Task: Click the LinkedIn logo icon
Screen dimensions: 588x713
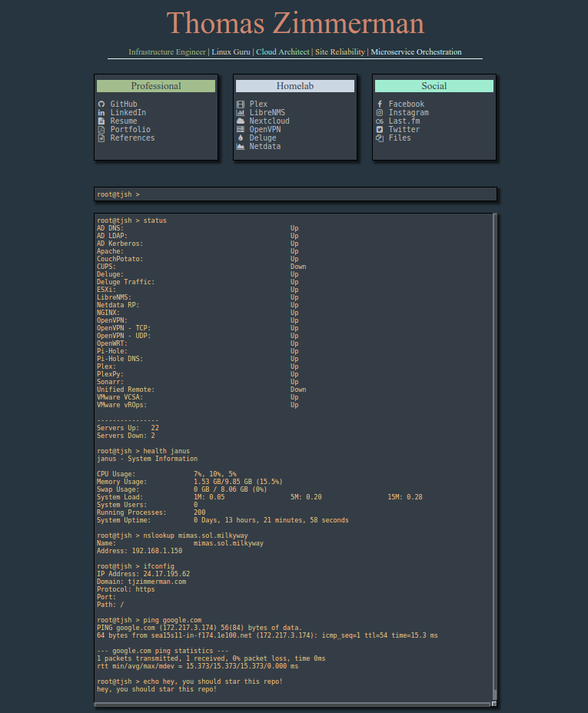Action: point(101,113)
